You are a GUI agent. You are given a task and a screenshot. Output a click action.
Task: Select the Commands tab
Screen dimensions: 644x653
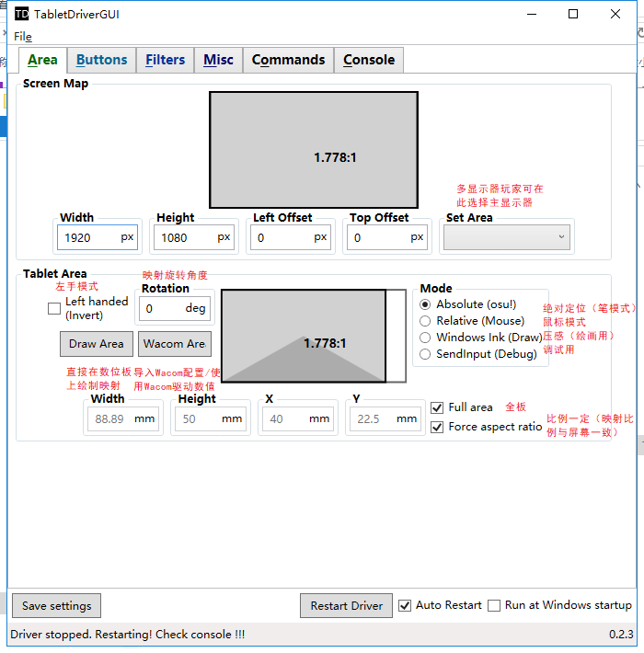[288, 60]
